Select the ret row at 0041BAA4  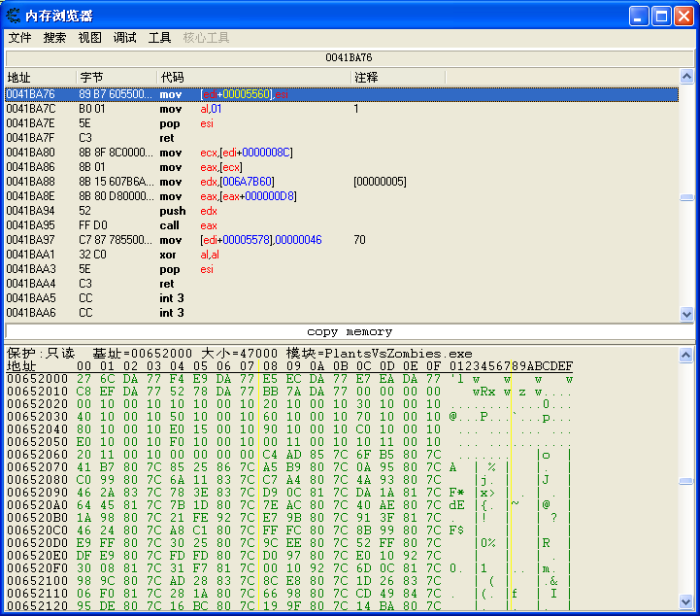(x=342, y=283)
